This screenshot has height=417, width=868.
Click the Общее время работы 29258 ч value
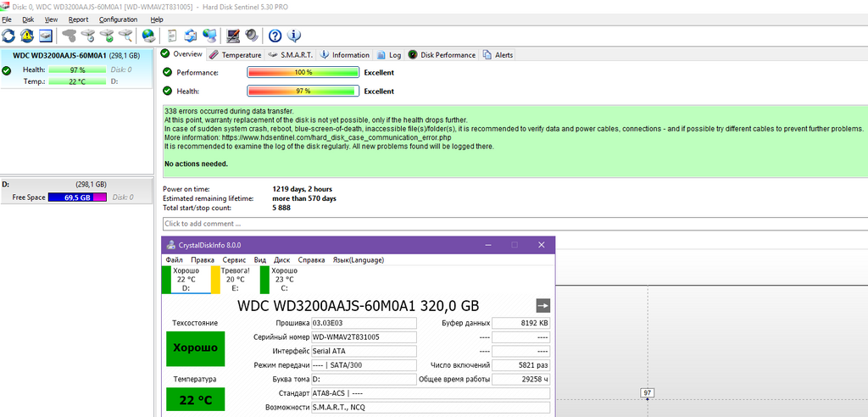pyautogui.click(x=521, y=380)
